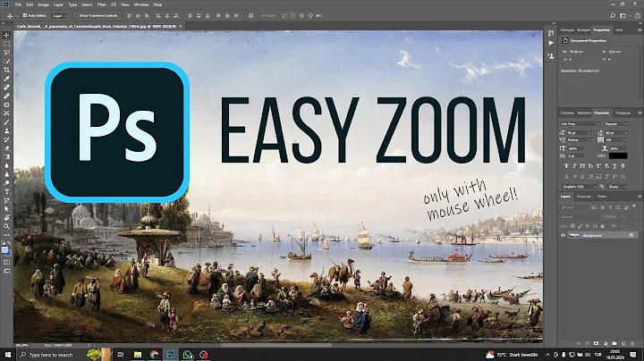Viewport: 644px width, 361px height.
Task: Open the Image menu
Action: [x=44, y=4]
